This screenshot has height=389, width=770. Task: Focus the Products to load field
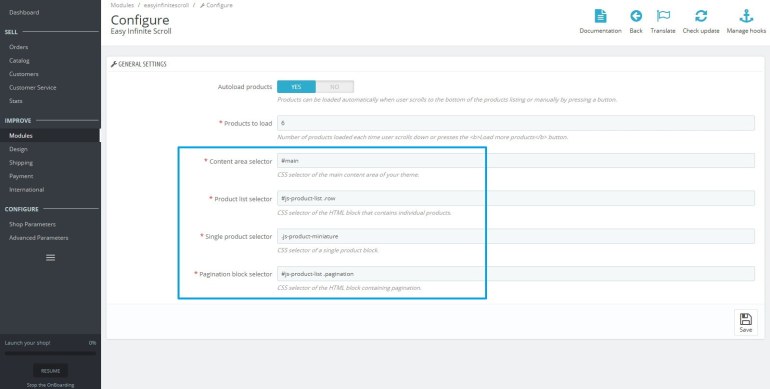click(x=516, y=123)
